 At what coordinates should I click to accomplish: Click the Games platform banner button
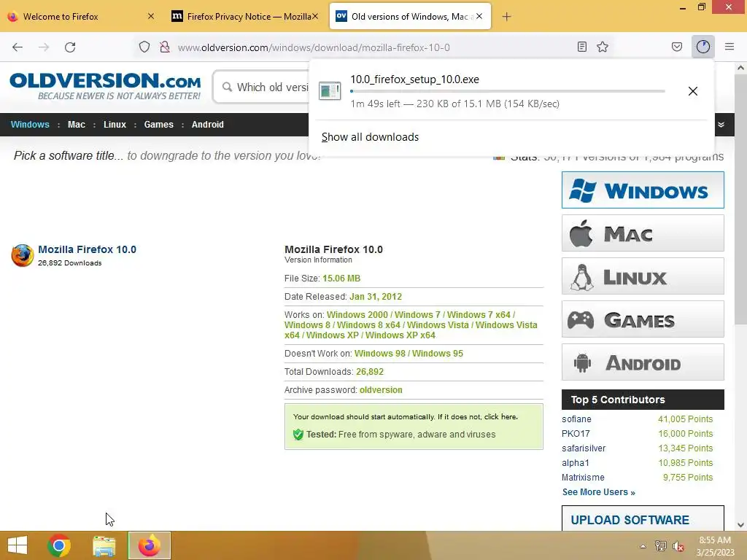(x=643, y=319)
